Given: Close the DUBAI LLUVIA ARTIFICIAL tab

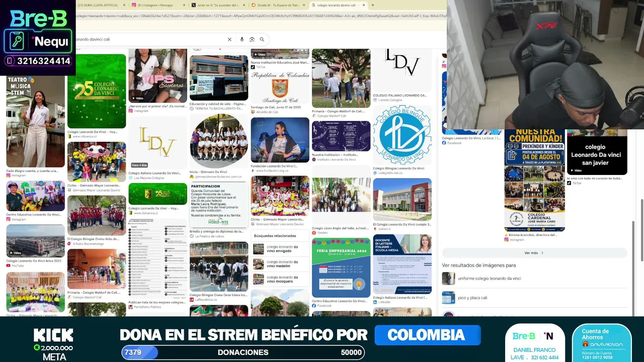Looking at the screenshot, I should (123, 5).
